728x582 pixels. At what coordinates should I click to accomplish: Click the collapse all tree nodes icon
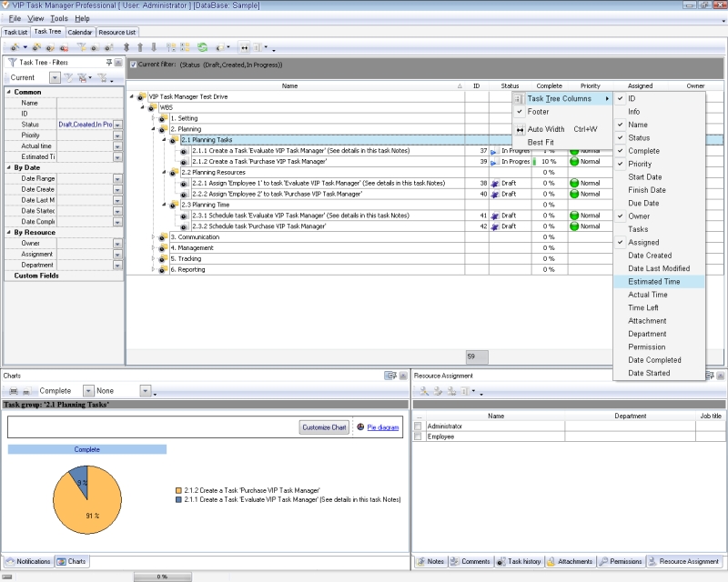click(x=185, y=47)
